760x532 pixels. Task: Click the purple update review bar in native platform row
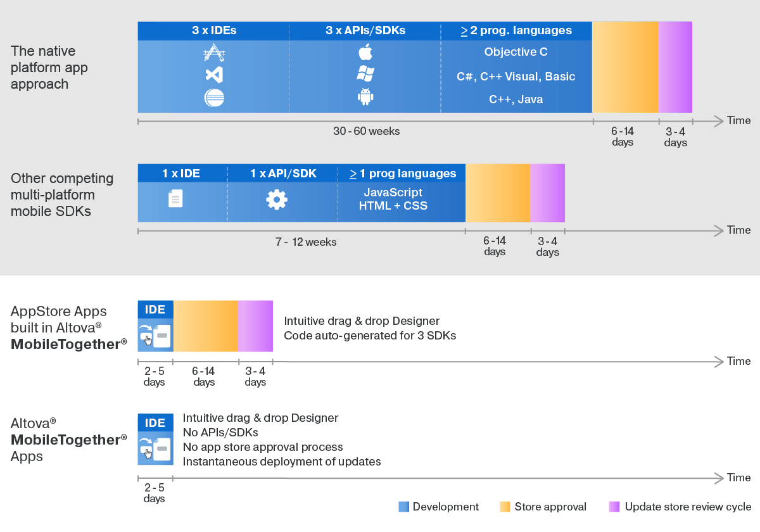[x=675, y=67]
